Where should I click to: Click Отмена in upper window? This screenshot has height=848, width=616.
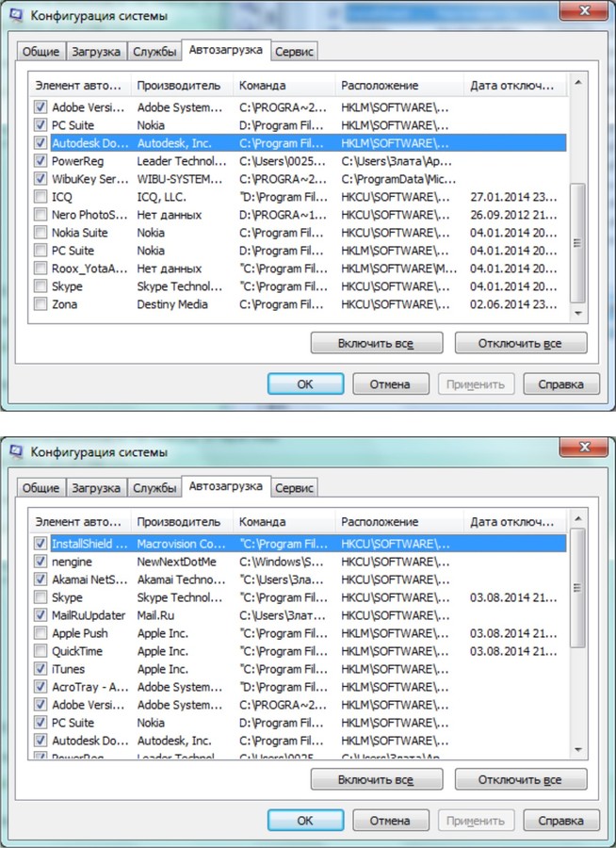pyautogui.click(x=391, y=384)
